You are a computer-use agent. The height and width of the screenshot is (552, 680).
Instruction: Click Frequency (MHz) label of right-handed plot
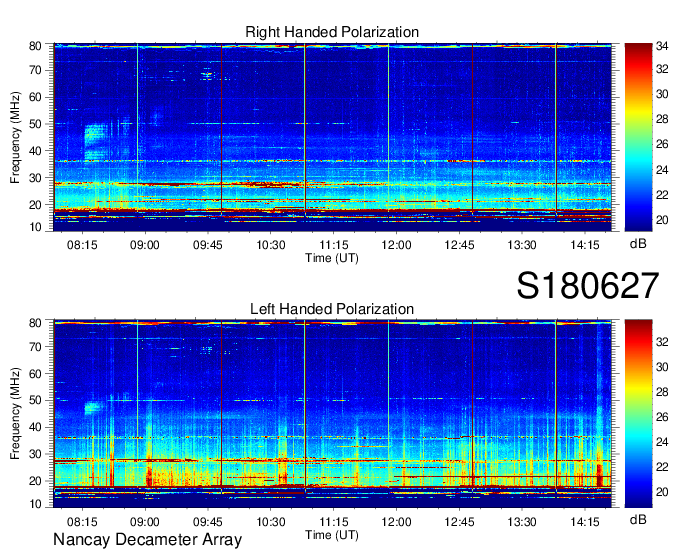coord(15,137)
